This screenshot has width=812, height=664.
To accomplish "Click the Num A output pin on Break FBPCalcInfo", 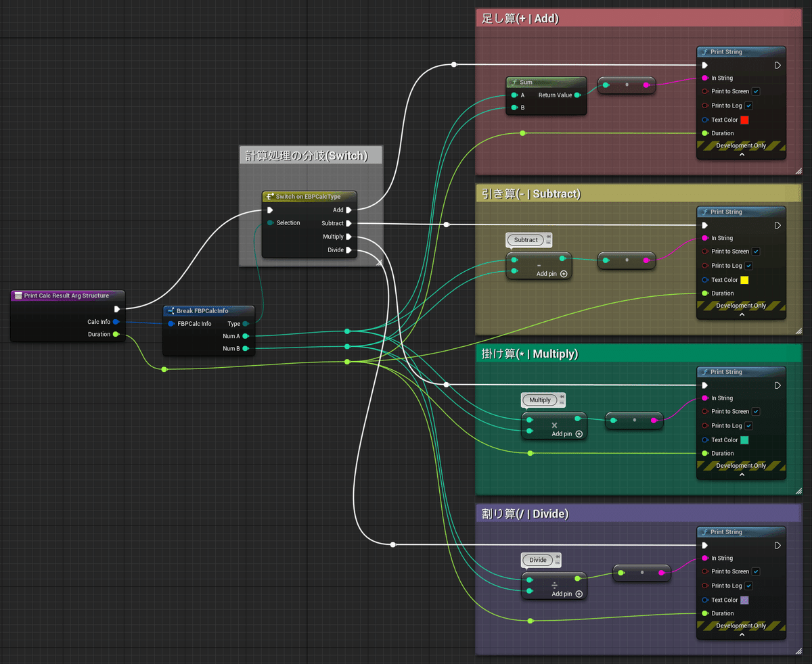I will pos(246,336).
